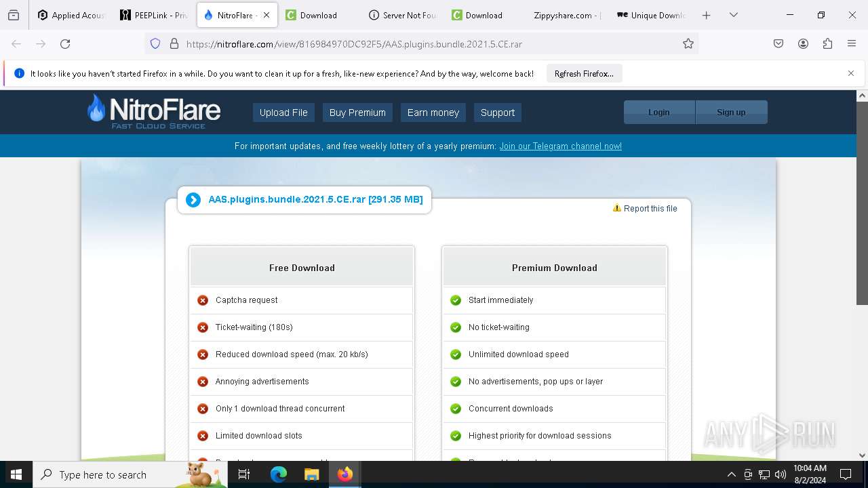Viewport: 868px width, 488px height.
Task: Launch Microsoft Edge from the taskbar
Action: click(279, 474)
